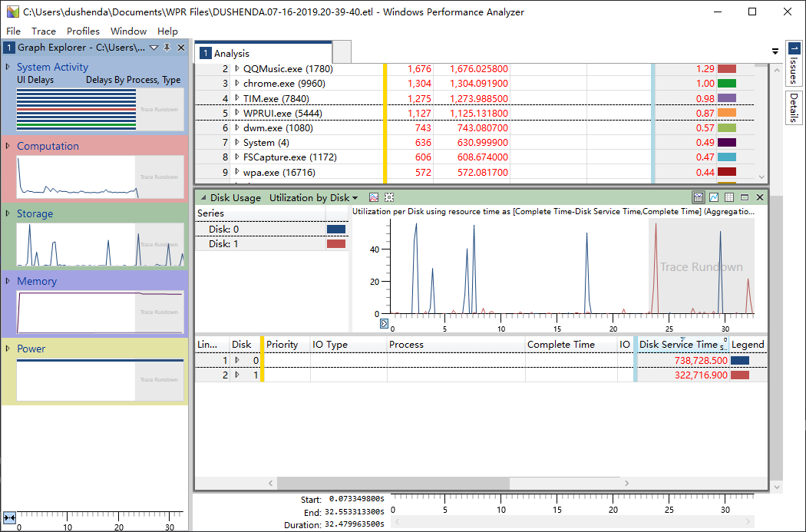Open the Profiles menu
This screenshot has width=806, height=532.
click(x=83, y=31)
